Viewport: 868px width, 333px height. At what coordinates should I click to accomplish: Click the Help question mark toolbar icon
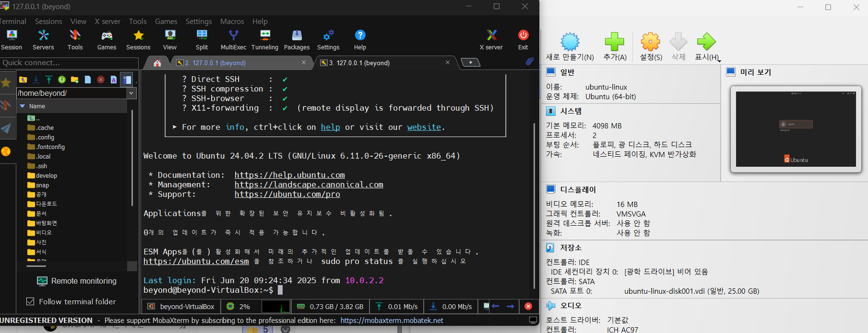click(x=360, y=40)
